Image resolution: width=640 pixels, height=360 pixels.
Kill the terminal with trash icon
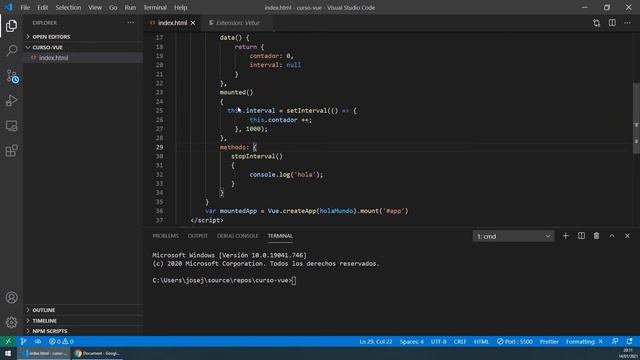596,236
